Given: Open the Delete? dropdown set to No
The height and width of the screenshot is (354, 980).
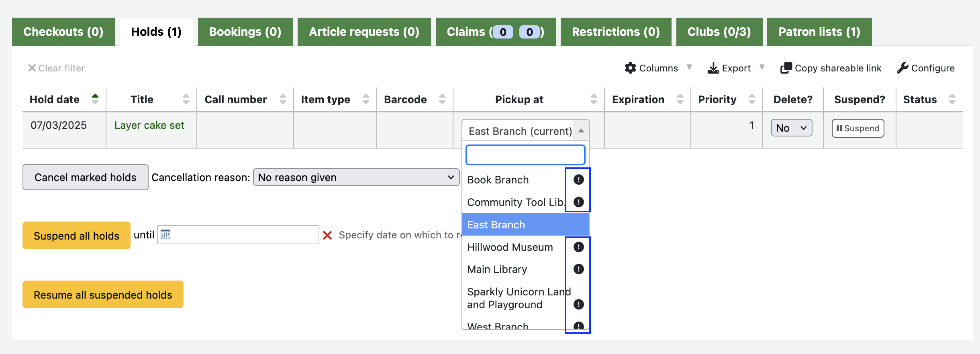Looking at the screenshot, I should tap(791, 128).
